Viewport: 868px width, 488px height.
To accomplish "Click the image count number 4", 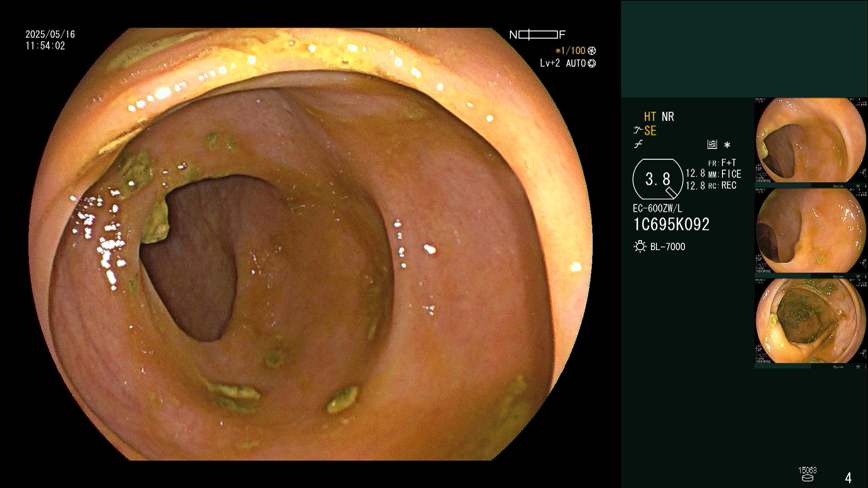I will tap(848, 478).
